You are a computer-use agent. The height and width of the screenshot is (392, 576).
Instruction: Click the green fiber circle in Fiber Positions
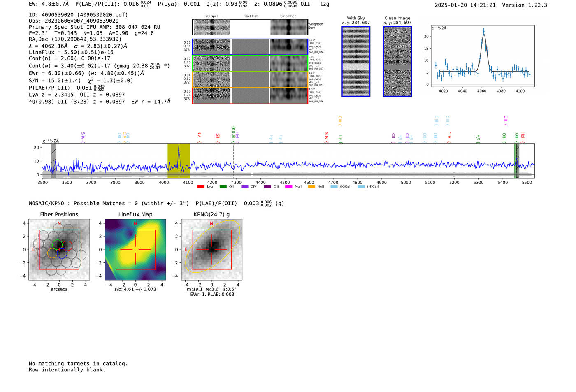tap(58, 244)
